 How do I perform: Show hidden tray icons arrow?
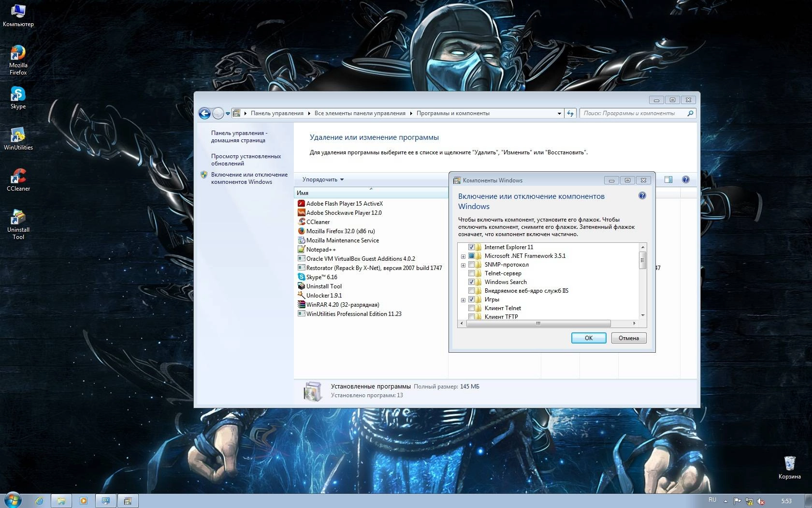pyautogui.click(x=725, y=501)
